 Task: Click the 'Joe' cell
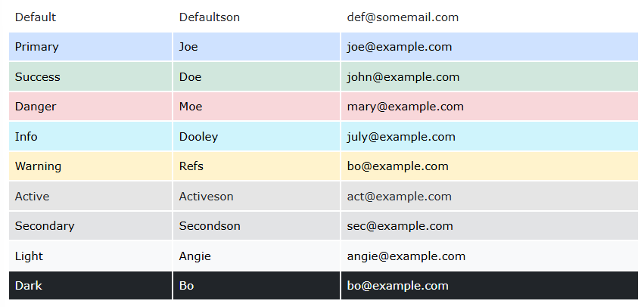pos(257,47)
